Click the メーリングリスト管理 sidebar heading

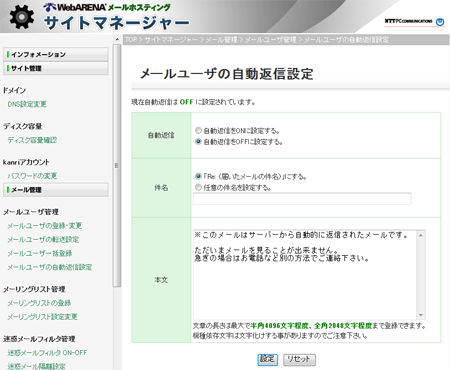(34, 289)
